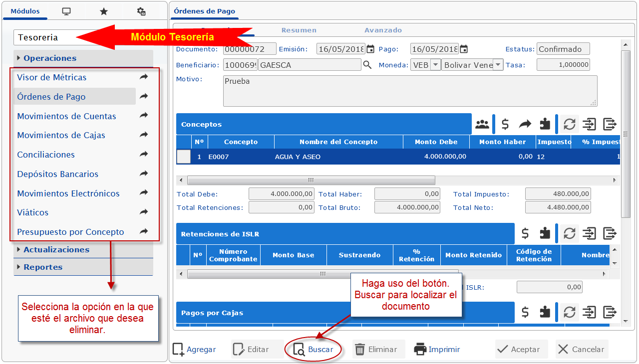Select the AGUA Y ASEO concept row

[398, 157]
